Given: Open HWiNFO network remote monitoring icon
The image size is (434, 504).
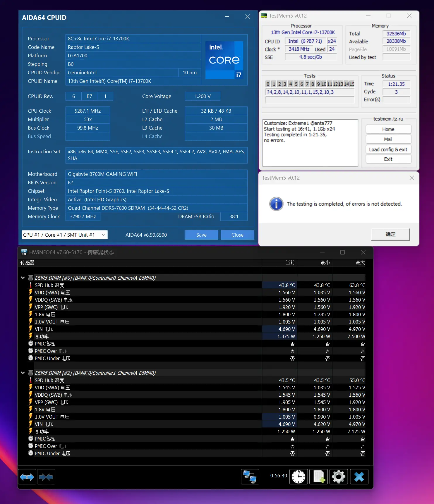Looking at the screenshot, I should 250,477.
